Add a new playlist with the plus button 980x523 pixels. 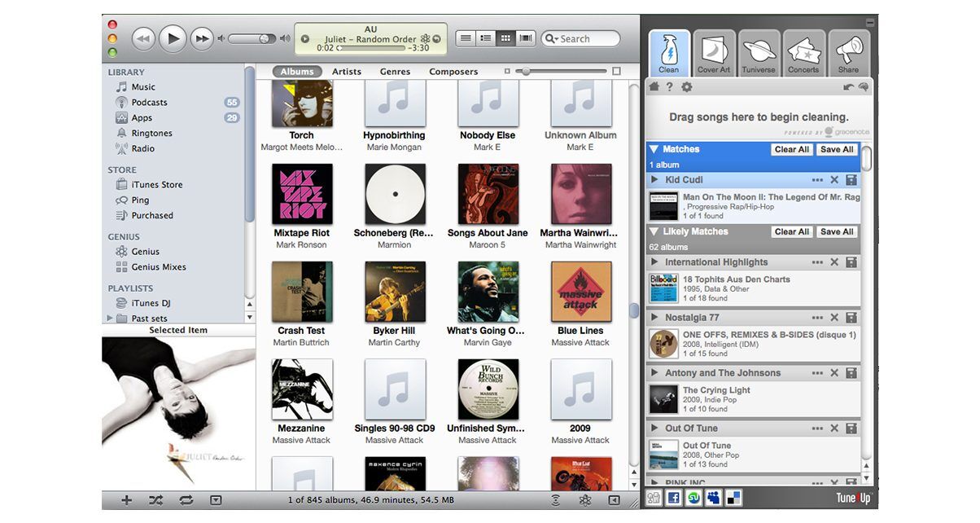click(x=126, y=500)
